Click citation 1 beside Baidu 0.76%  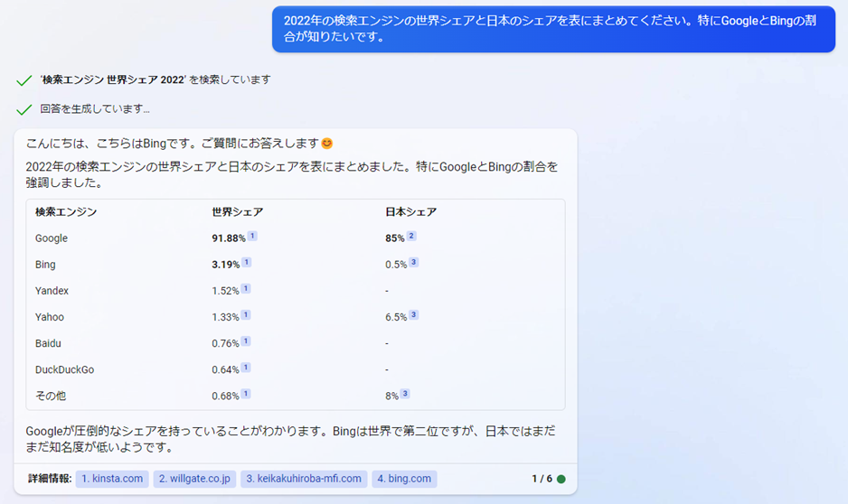point(246,341)
